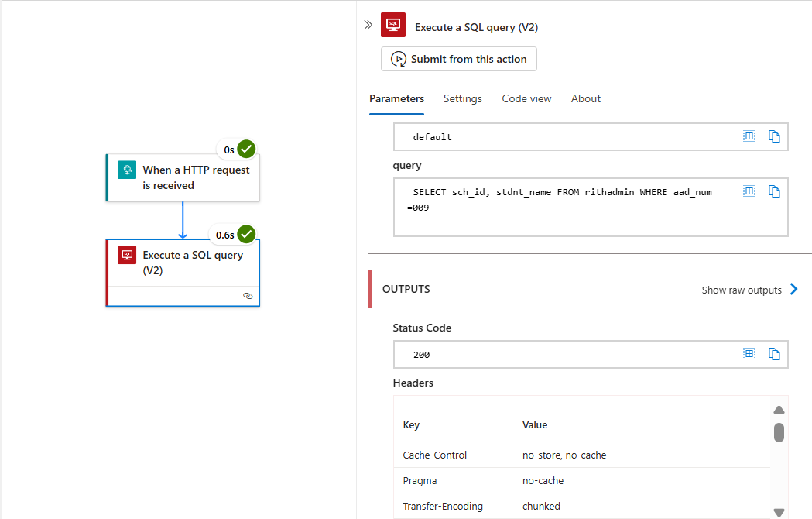The image size is (812, 519).
Task: Switch to the Parameters tab
Action: click(x=396, y=98)
